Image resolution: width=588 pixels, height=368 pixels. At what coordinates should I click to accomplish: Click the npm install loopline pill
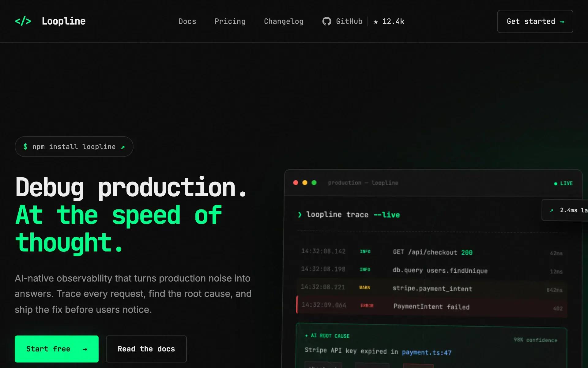tap(74, 147)
